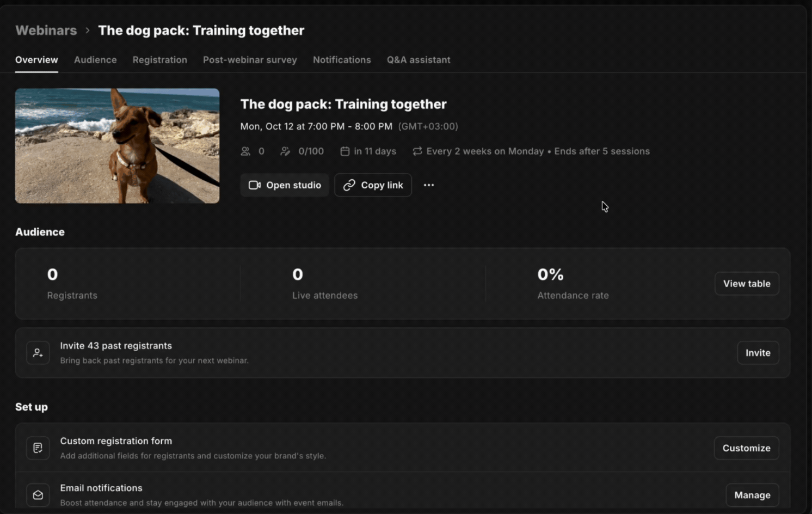Click the camera icon in Open studio
812x514 pixels.
255,185
